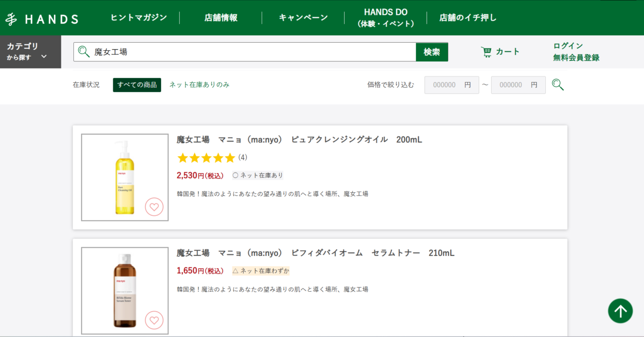Image resolution: width=644 pixels, height=337 pixels.
Task: Open the cart icon
Action: tap(486, 52)
